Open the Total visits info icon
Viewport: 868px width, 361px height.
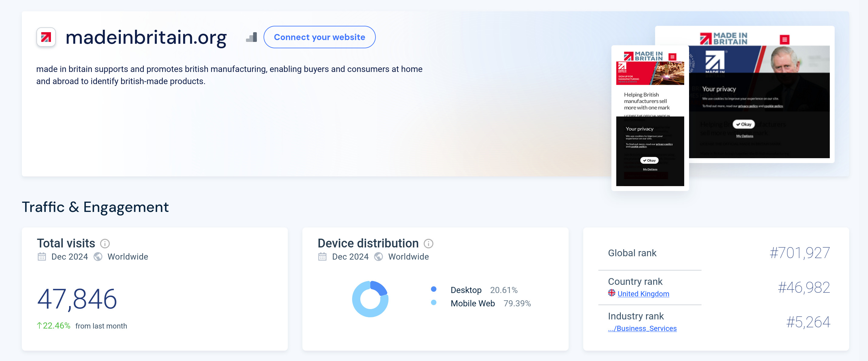(105, 243)
